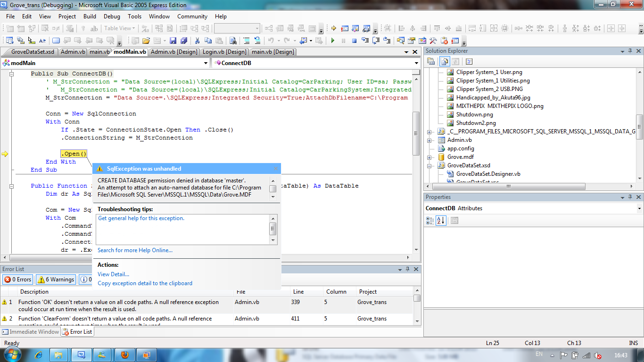The image size is (644, 362).
Task: Click the taskbar clock showing 16:43
Action: coord(621,355)
